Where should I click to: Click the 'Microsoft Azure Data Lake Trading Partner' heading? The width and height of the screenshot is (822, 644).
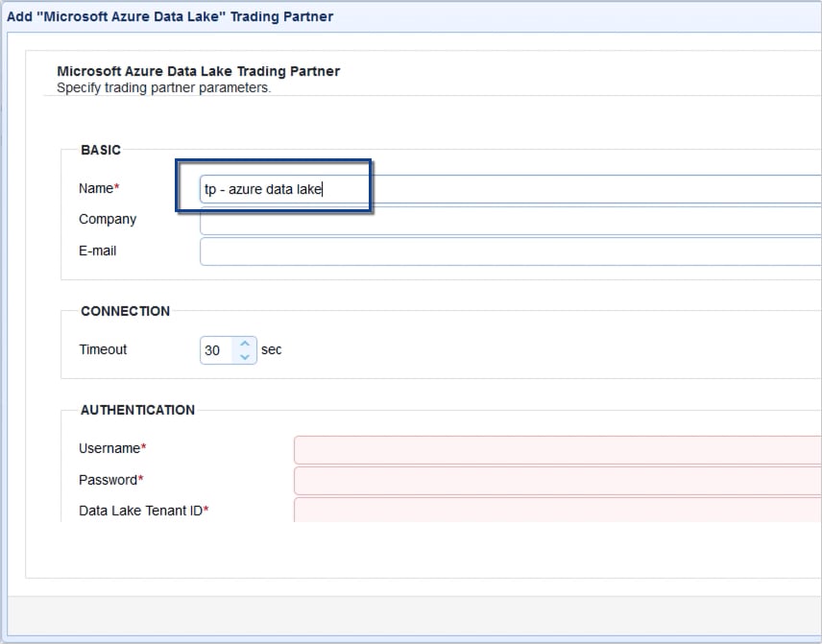197,71
